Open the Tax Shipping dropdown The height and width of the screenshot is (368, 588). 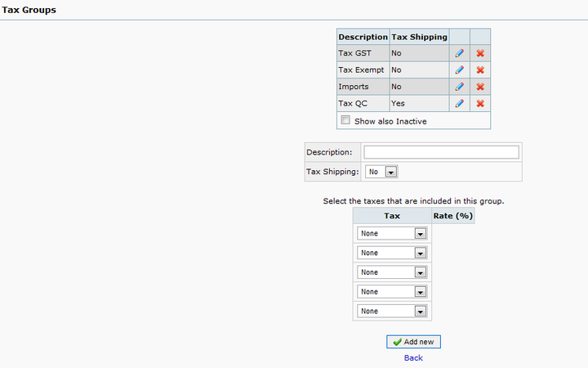coord(381,172)
